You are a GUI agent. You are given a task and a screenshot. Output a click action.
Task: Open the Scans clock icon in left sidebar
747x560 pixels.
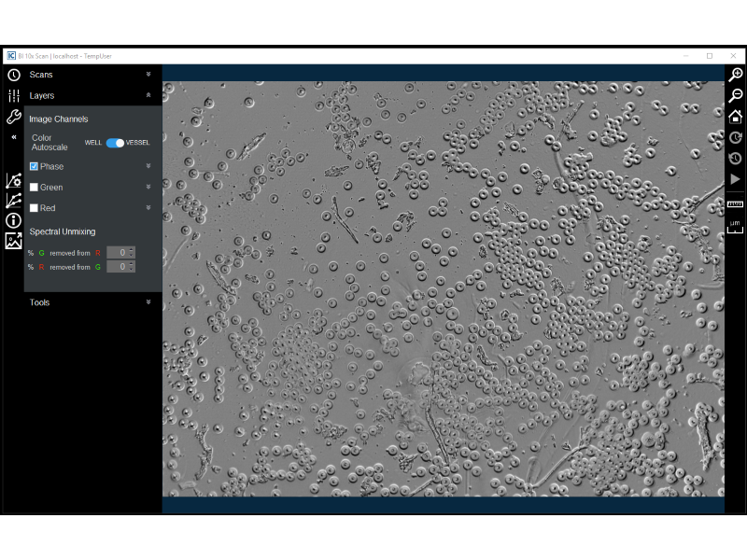[14, 75]
